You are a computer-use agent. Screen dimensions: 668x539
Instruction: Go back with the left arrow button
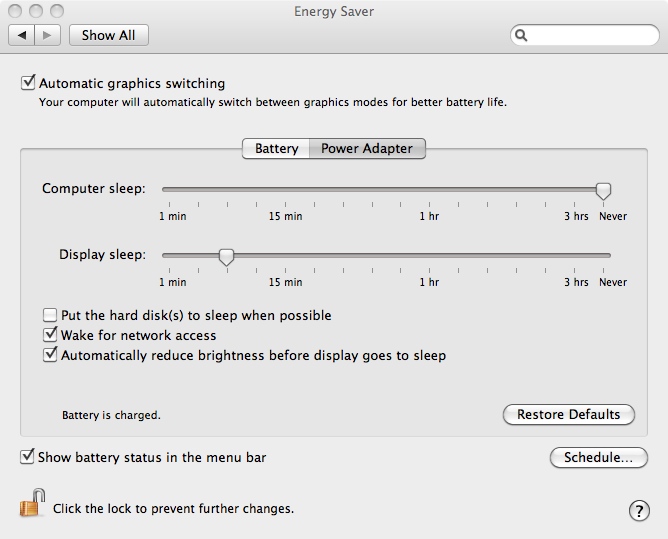click(x=22, y=35)
